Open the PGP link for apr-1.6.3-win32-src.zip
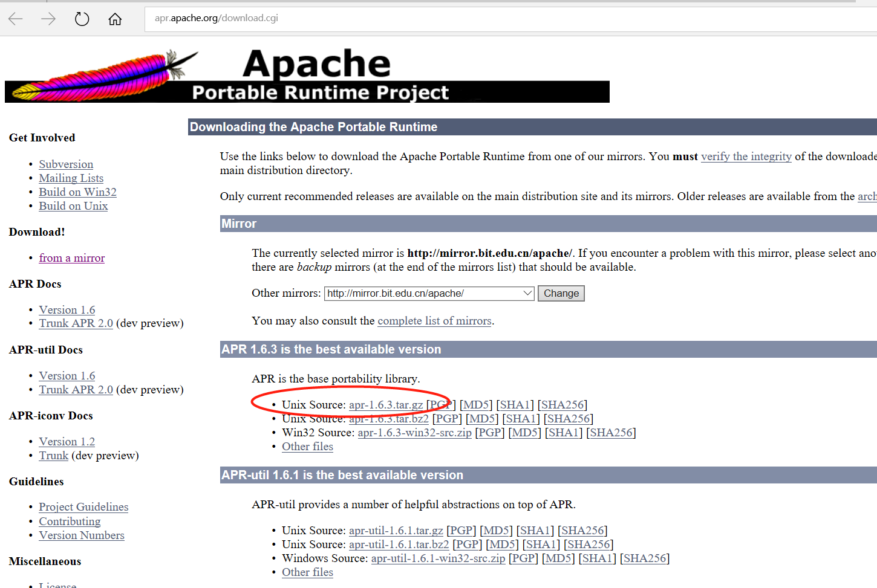Viewport: 877px width, 588px height. (490, 433)
